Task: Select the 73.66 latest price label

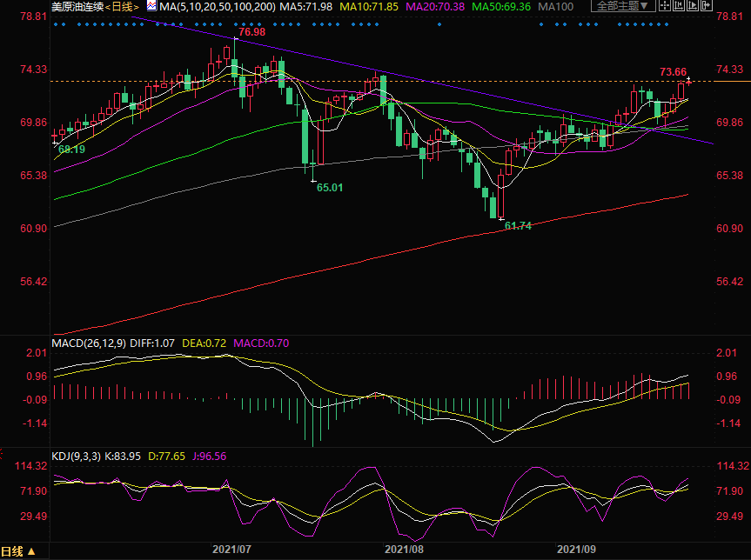Action: [673, 71]
